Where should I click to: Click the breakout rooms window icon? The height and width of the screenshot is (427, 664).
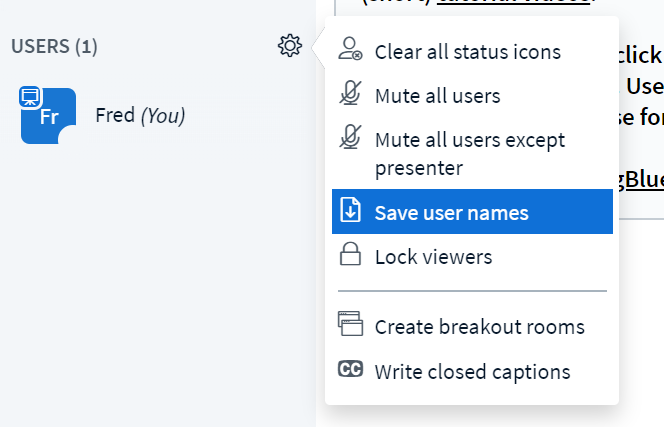tap(350, 326)
